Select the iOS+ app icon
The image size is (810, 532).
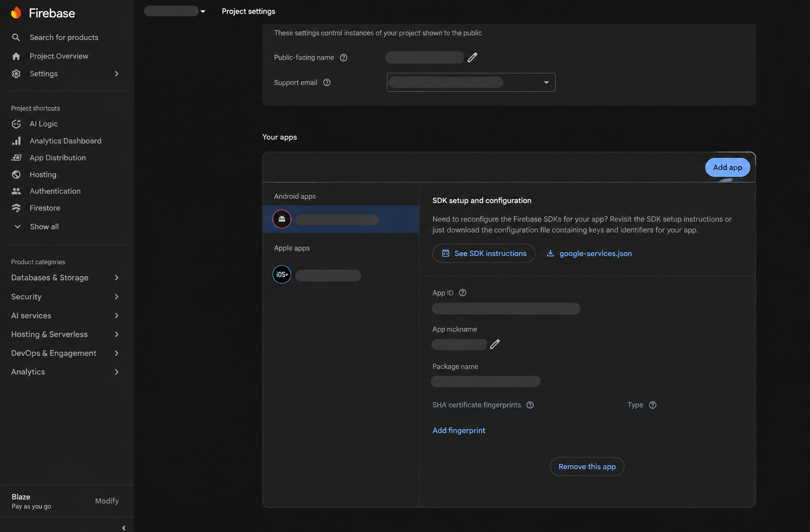coord(282,274)
